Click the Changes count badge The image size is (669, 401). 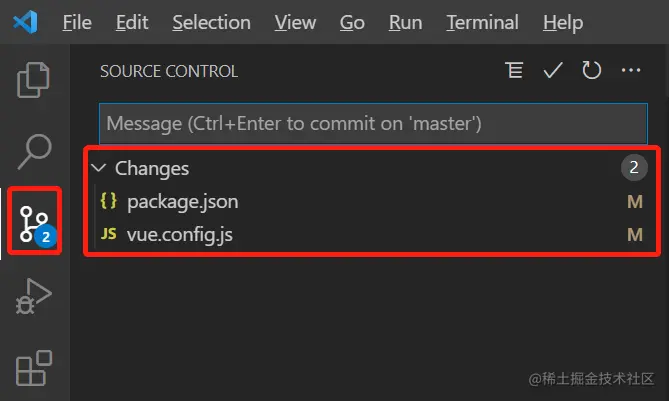pos(634,167)
